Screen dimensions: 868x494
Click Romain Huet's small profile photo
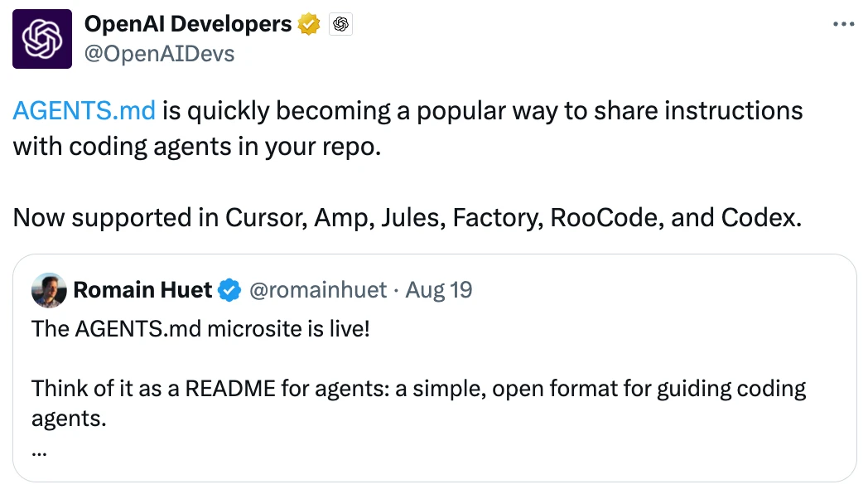(49, 290)
